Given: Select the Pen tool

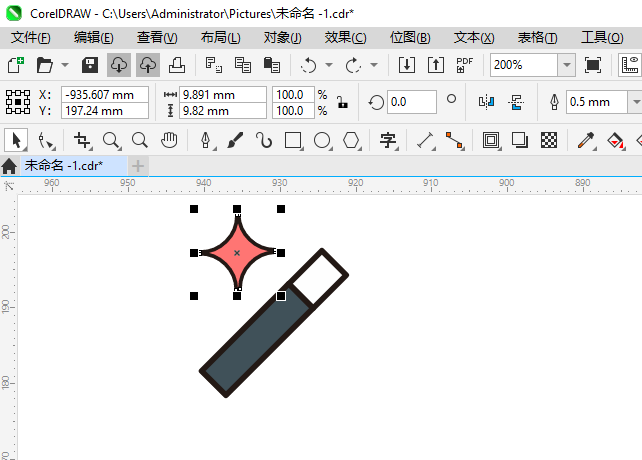Looking at the screenshot, I should point(206,140).
